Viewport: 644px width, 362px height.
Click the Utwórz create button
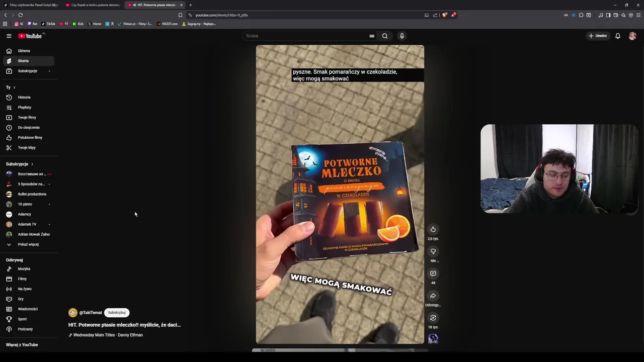(598, 36)
